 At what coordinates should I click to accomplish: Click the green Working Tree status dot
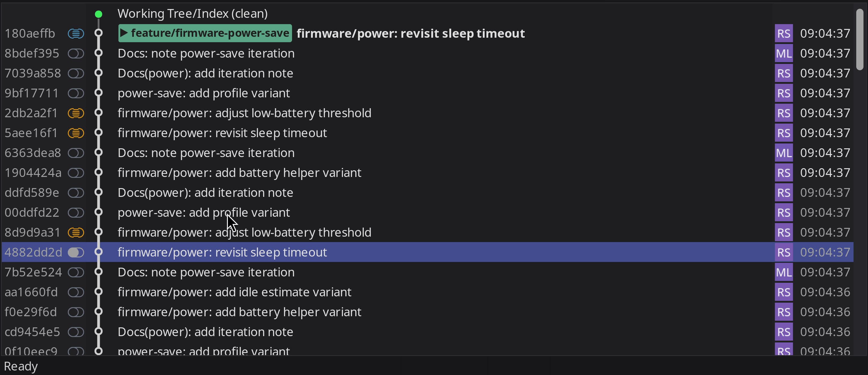[x=98, y=14]
